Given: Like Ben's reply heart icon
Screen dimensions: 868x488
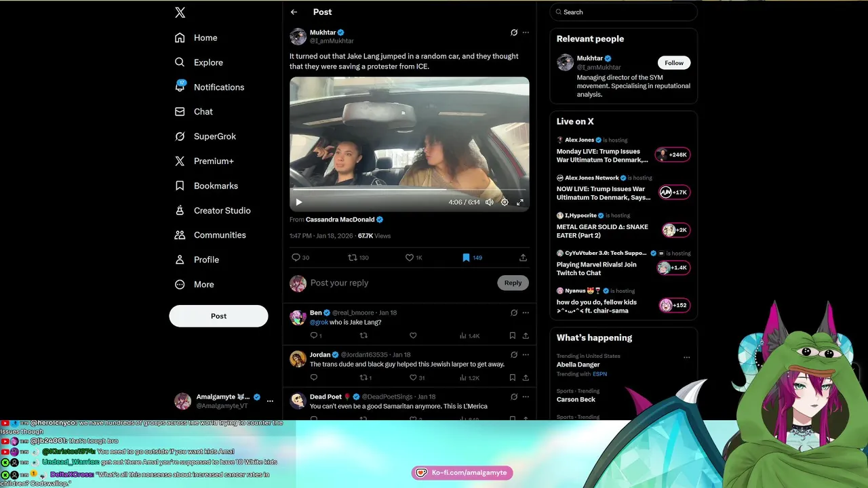Looking at the screenshot, I should pyautogui.click(x=413, y=335).
